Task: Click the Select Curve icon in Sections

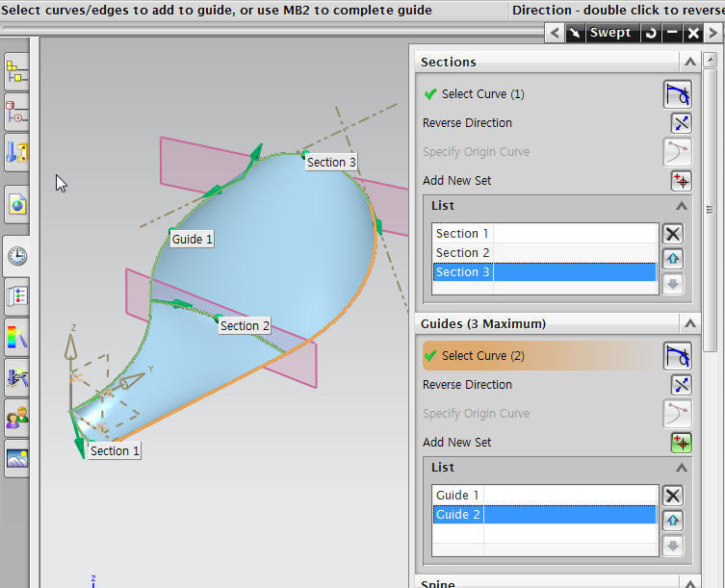Action: coord(678,94)
